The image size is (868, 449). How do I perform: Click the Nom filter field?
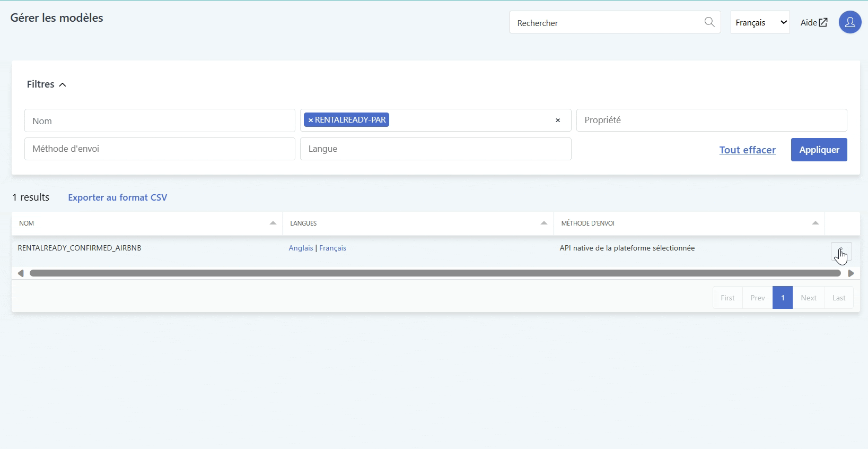coord(160,120)
